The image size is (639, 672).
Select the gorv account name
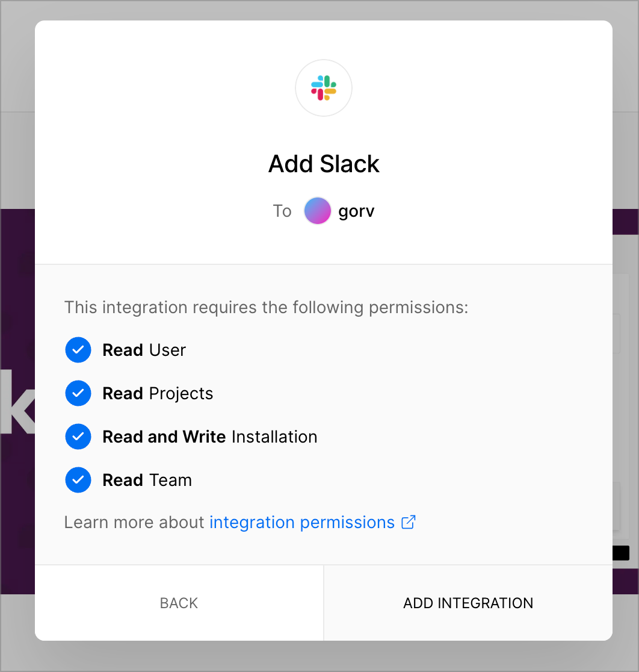(356, 211)
